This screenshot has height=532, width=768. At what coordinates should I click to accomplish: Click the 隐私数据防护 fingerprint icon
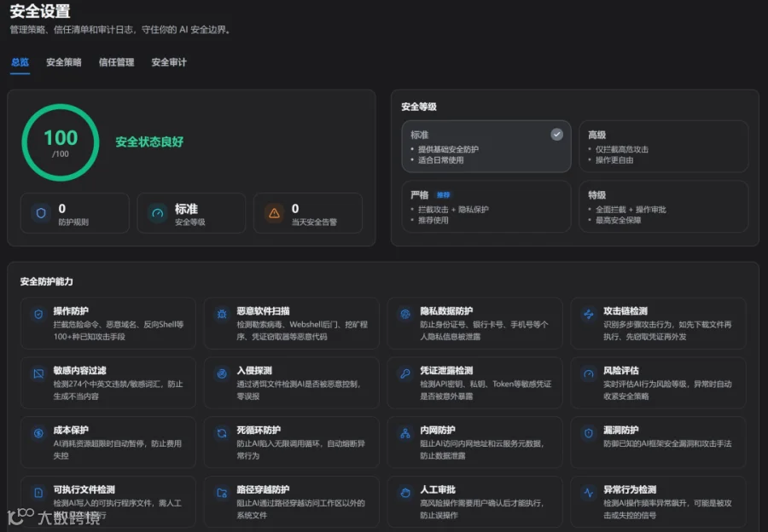click(x=405, y=315)
